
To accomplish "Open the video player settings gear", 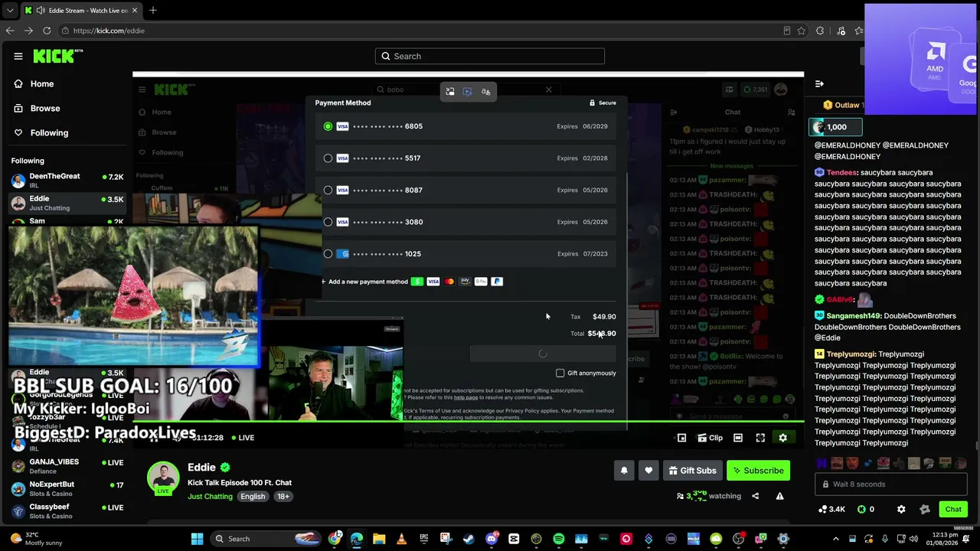I will [x=782, y=438].
